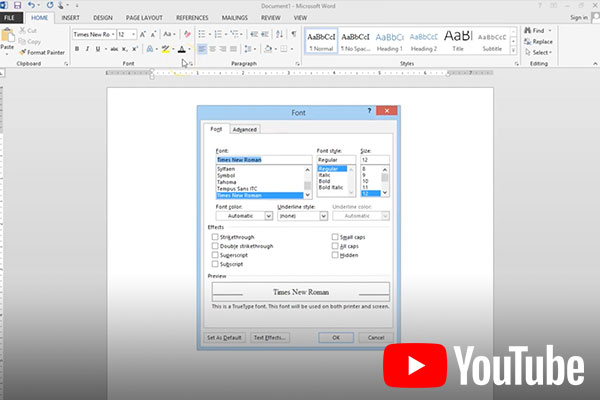This screenshot has height=400, width=600.
Task: Tick the Subscript checkbox in dialog
Action: [x=215, y=264]
